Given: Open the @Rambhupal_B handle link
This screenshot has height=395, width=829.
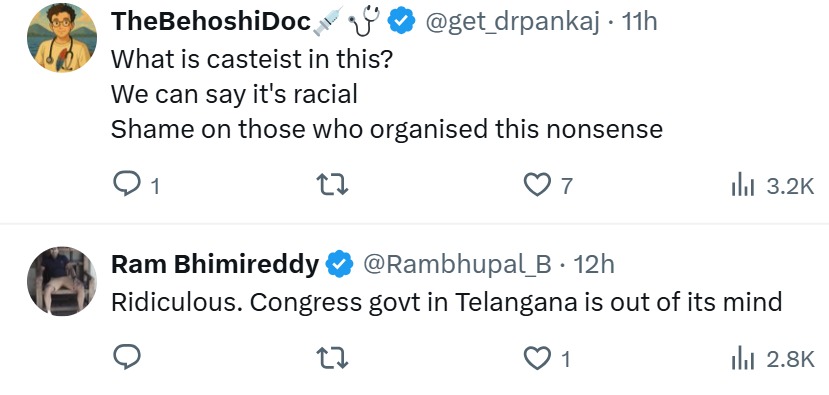Looking at the screenshot, I should click(x=457, y=264).
